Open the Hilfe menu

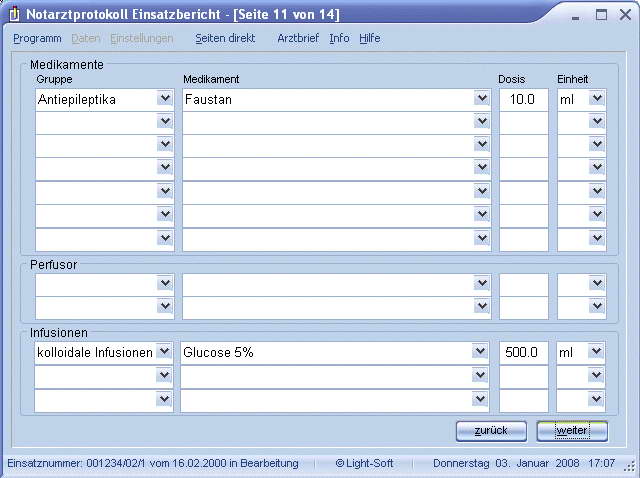[370, 38]
